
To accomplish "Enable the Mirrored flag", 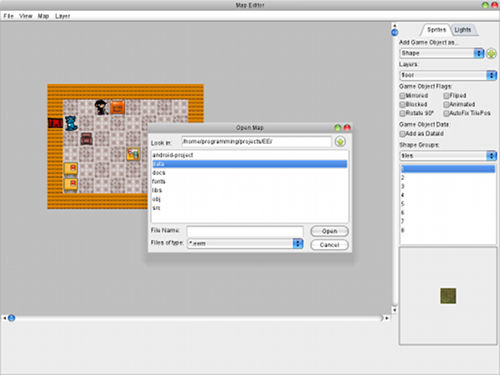I will 402,96.
